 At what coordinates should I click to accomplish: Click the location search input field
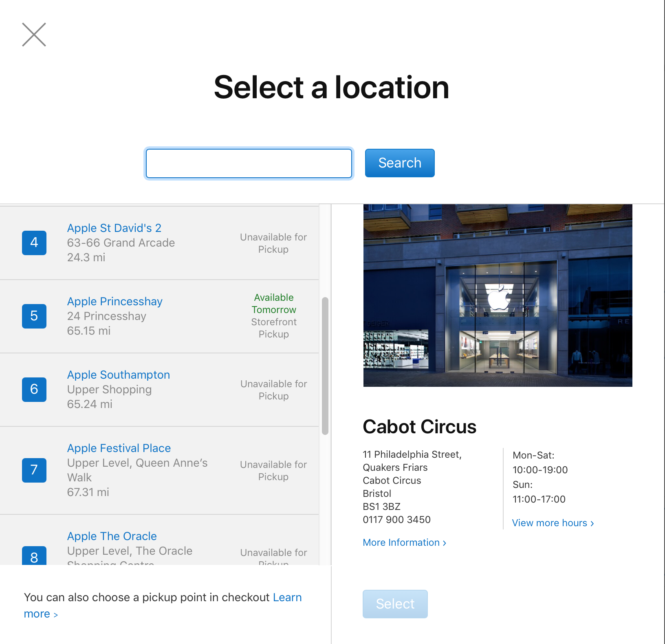click(x=249, y=163)
